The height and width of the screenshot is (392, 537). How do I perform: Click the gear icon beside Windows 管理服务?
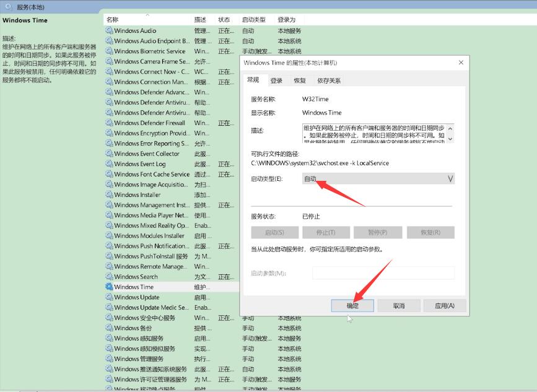pos(109,359)
